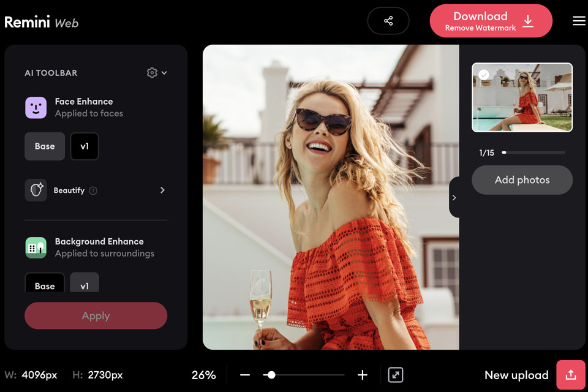Collapse the photo side panel arrow

[x=454, y=198]
